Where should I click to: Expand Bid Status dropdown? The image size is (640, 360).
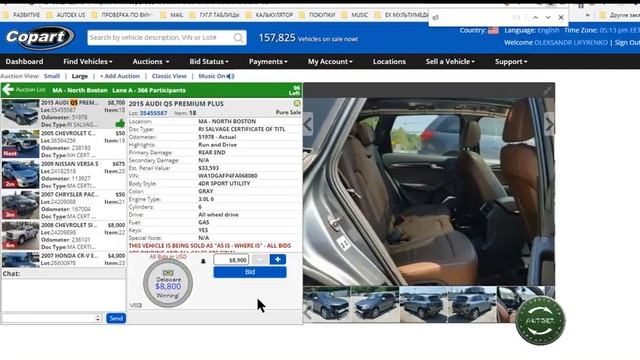[x=209, y=62]
